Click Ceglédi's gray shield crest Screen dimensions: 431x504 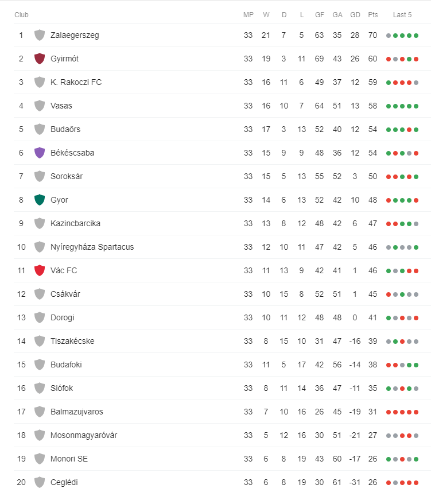pos(40,482)
